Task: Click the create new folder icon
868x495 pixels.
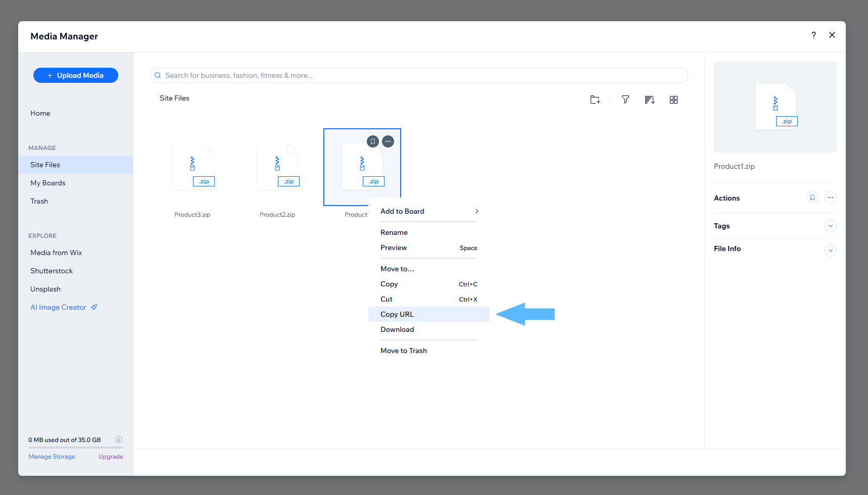Action: click(595, 100)
